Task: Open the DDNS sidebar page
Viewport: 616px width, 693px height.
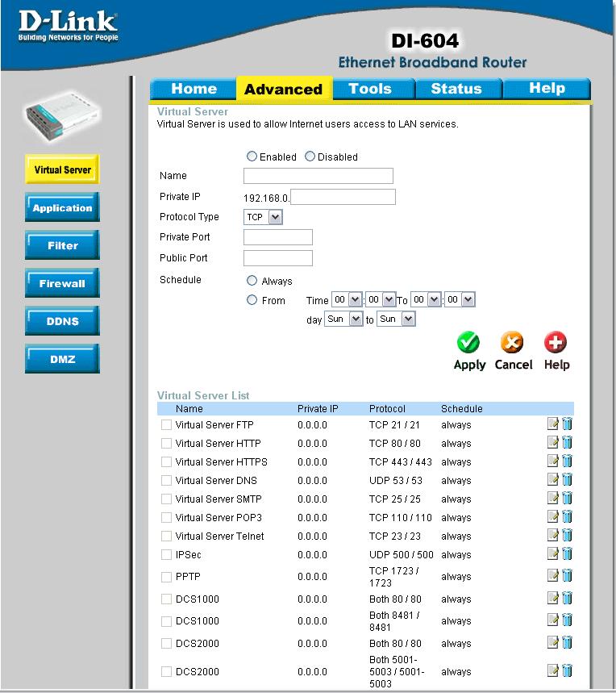Action: click(x=62, y=321)
